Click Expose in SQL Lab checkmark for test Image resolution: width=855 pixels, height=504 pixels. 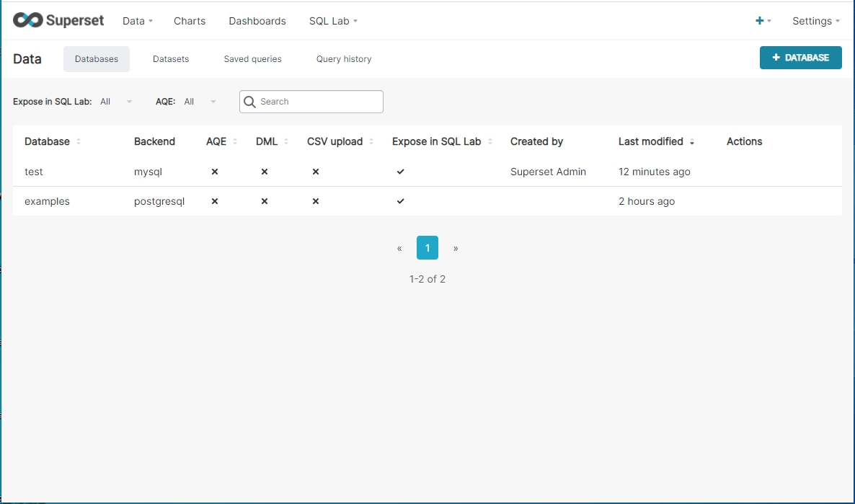[x=401, y=172]
